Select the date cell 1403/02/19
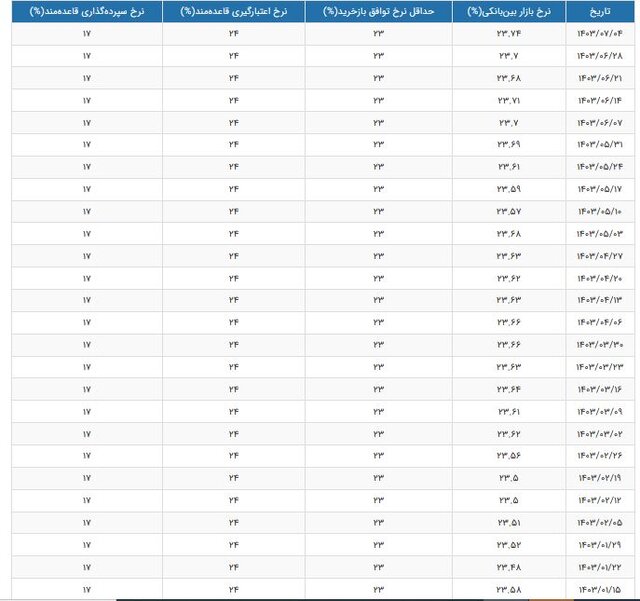Image resolution: width=640 pixels, height=601 pixels. pyautogui.click(x=600, y=477)
